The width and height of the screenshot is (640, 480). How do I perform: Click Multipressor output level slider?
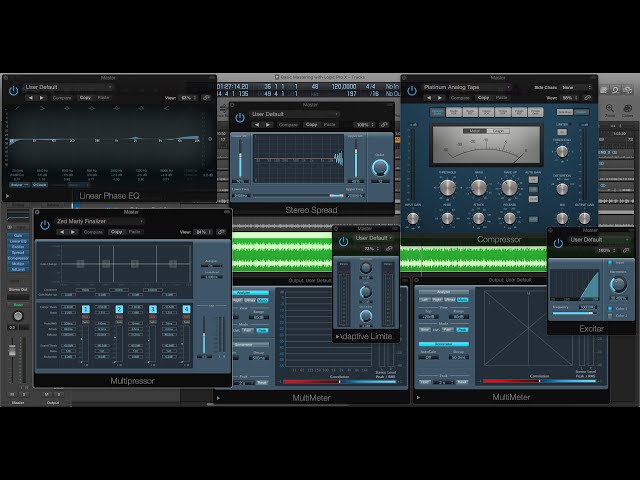point(204,335)
